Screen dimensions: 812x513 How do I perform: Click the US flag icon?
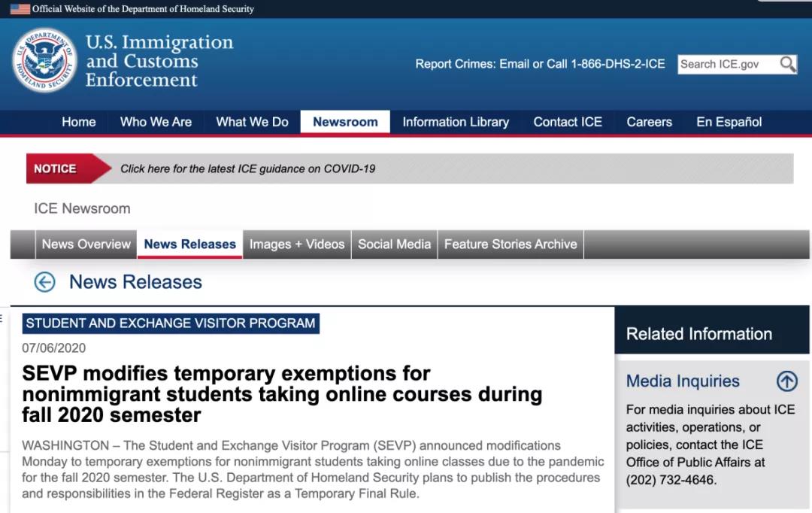point(20,9)
